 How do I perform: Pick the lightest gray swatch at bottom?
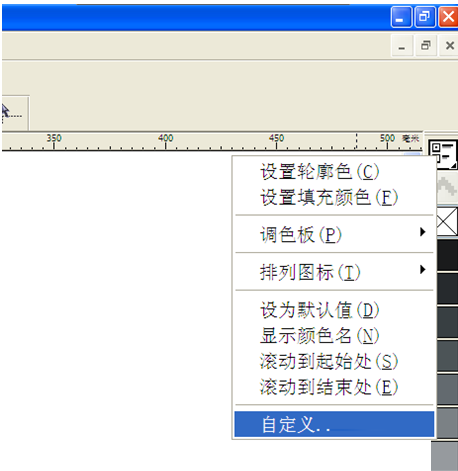coord(444,456)
